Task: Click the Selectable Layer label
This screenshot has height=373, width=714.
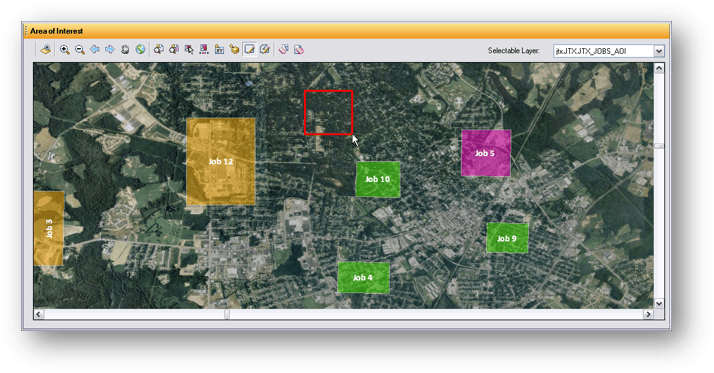Action: (x=513, y=51)
